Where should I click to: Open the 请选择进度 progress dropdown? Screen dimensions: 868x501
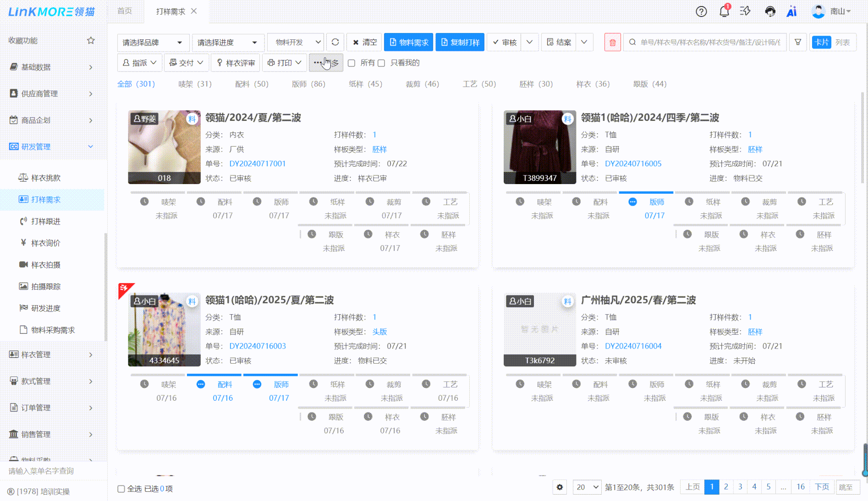pyautogui.click(x=228, y=43)
